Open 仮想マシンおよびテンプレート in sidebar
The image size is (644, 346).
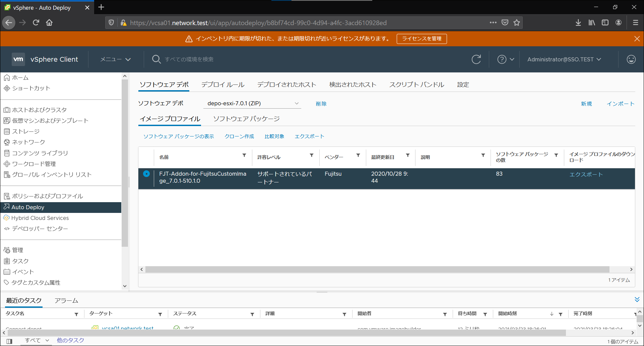(46, 121)
